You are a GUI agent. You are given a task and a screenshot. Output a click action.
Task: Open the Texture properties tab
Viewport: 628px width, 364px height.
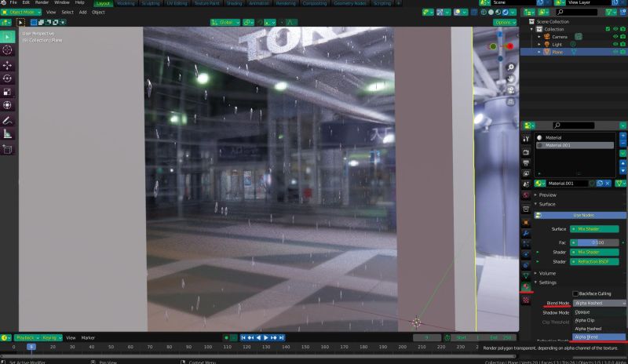click(x=526, y=300)
